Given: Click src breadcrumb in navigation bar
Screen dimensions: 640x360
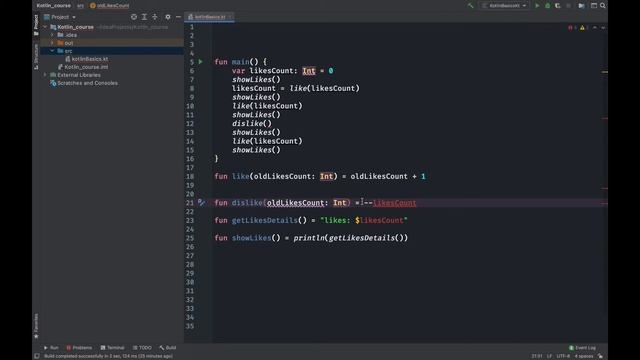Looking at the screenshot, I should coord(80,6).
